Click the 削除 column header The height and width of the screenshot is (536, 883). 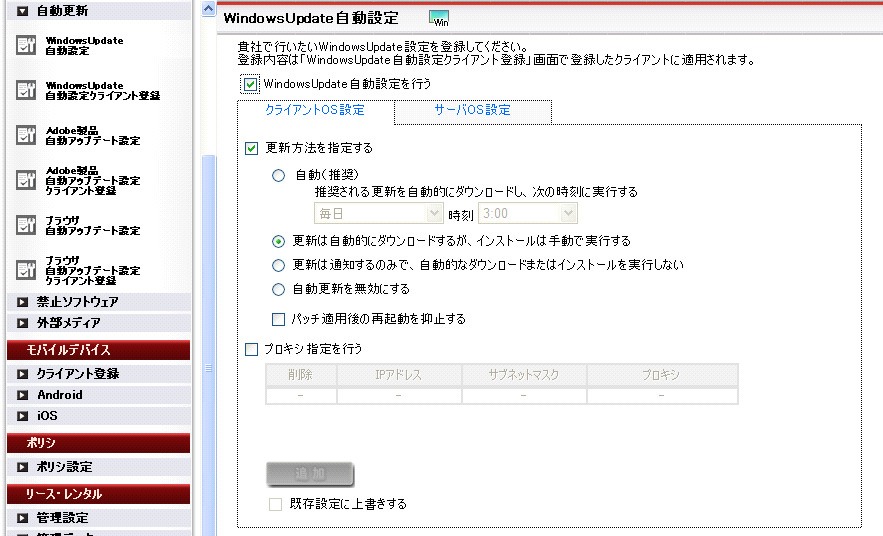[x=301, y=375]
